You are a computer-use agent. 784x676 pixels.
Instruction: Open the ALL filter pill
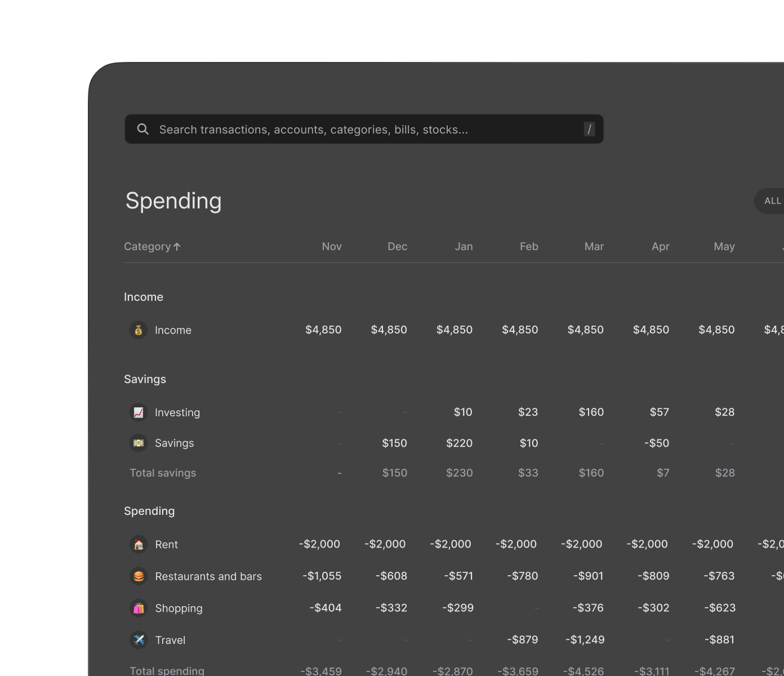tap(772, 201)
